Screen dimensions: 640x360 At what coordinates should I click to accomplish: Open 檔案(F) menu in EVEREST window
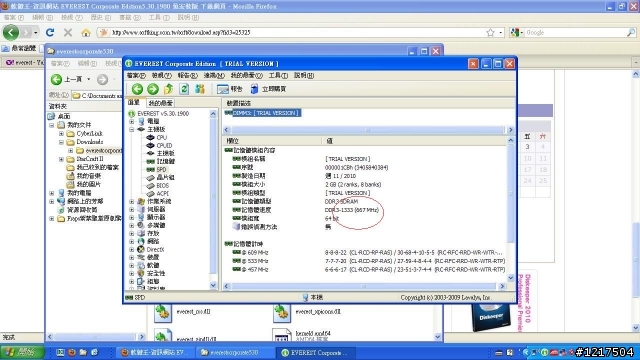tap(136, 76)
